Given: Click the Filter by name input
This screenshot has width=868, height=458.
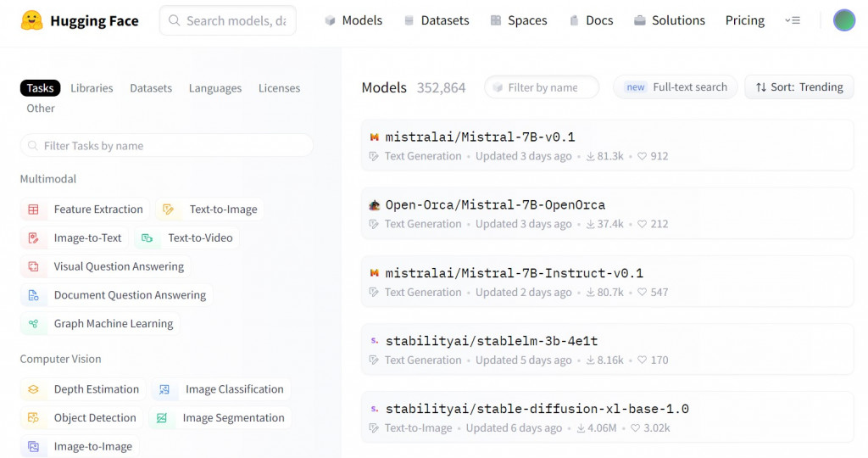Looking at the screenshot, I should click(x=542, y=87).
